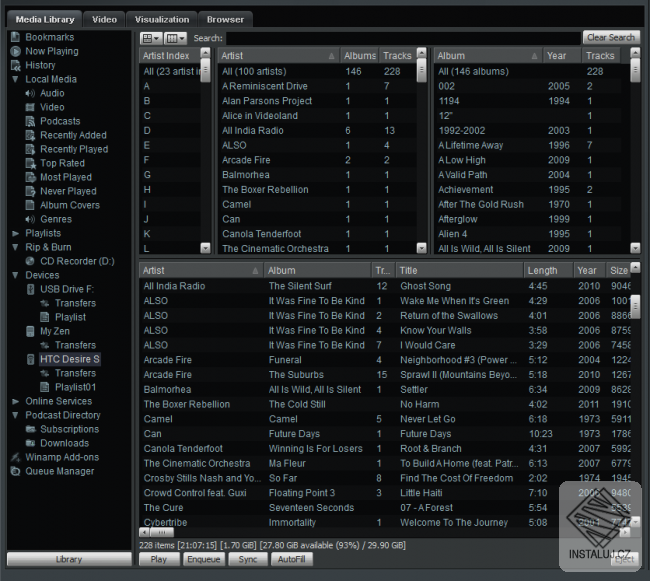Select track 'Ghost Song'
The image size is (650, 581).
[x=385, y=286]
